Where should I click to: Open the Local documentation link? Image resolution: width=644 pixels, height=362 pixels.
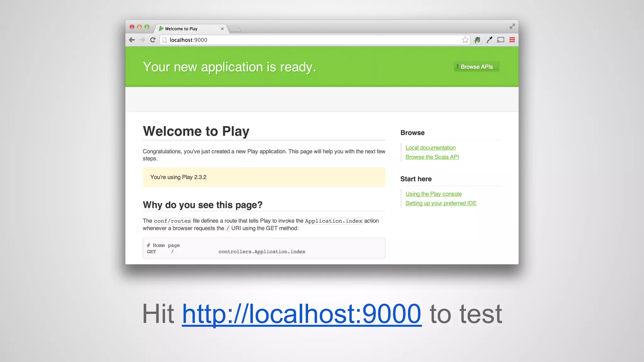[x=430, y=148]
